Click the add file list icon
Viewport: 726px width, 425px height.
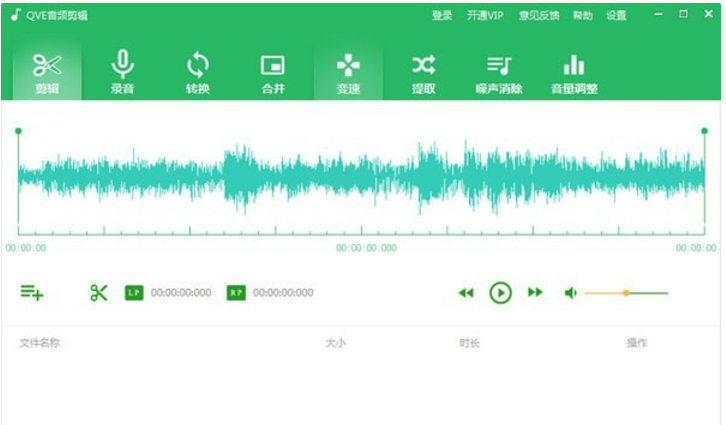tap(32, 293)
